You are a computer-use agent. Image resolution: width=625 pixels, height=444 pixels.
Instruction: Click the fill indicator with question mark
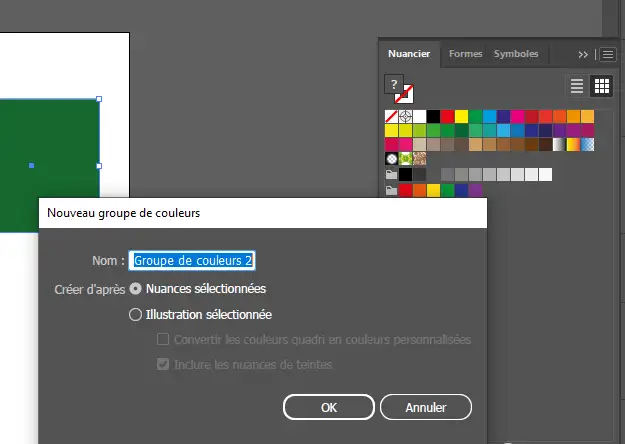click(x=395, y=85)
